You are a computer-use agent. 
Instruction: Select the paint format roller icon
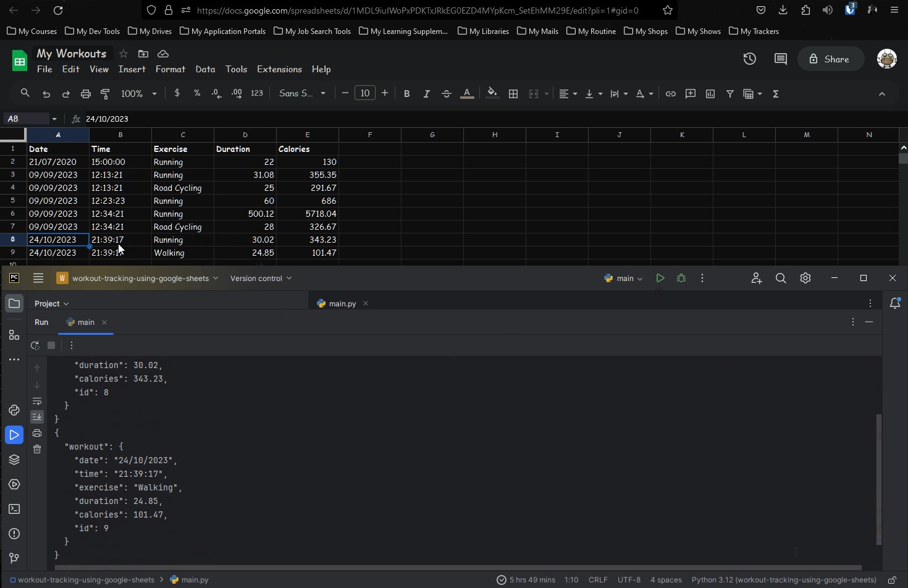(x=106, y=94)
